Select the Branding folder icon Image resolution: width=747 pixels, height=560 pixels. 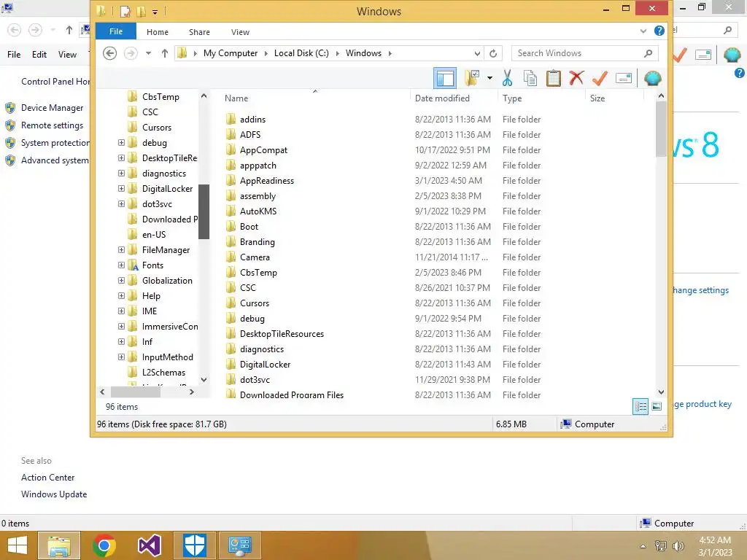231,241
